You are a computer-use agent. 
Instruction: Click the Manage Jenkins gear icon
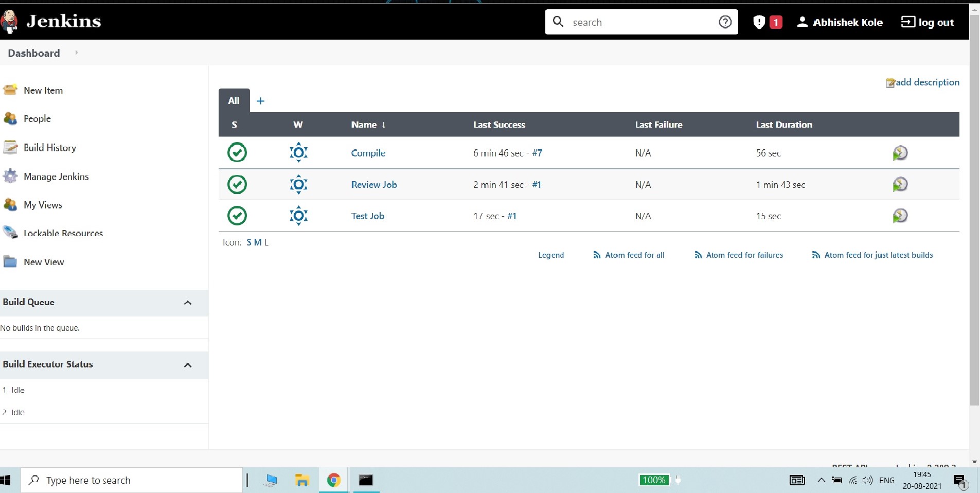point(10,177)
